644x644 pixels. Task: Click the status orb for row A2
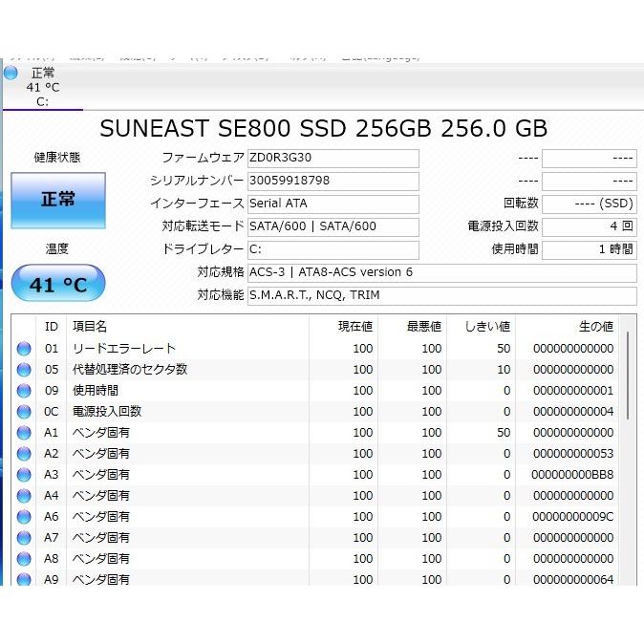[24, 454]
